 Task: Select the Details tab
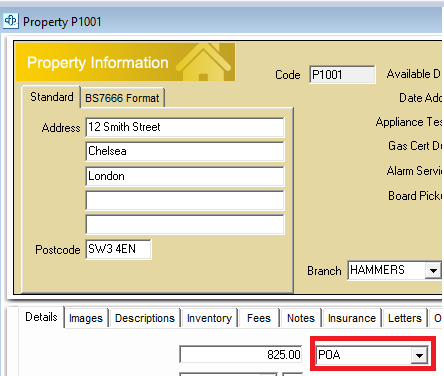pos(41,317)
